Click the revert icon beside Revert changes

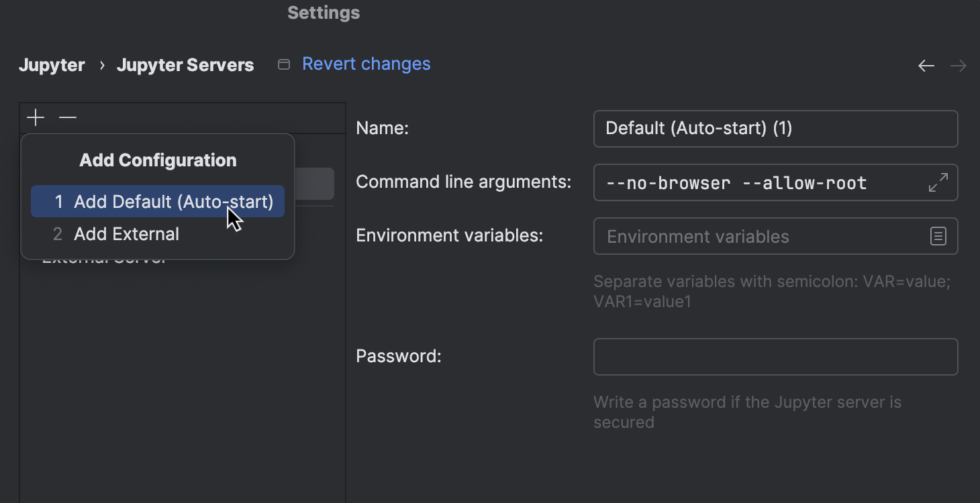point(283,64)
